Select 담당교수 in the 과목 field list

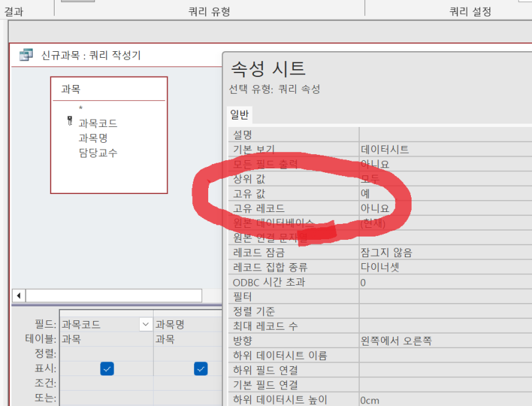point(98,153)
